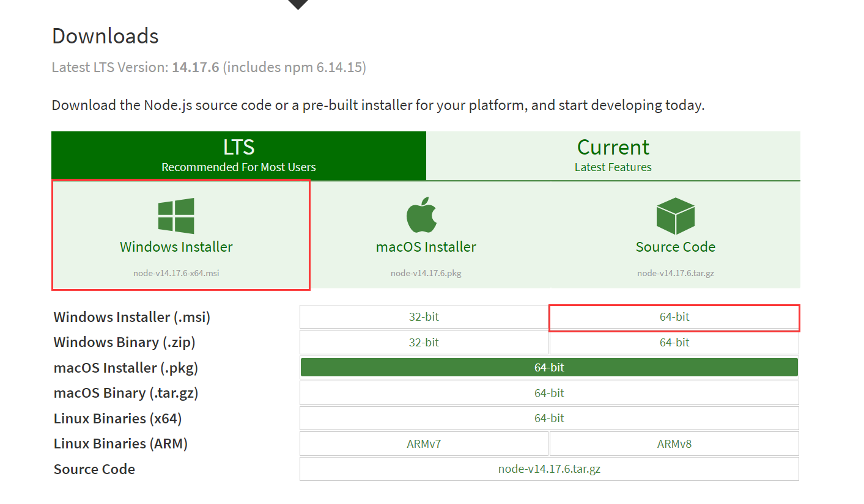Click the Source Code row label
864x504 pixels.
94,469
